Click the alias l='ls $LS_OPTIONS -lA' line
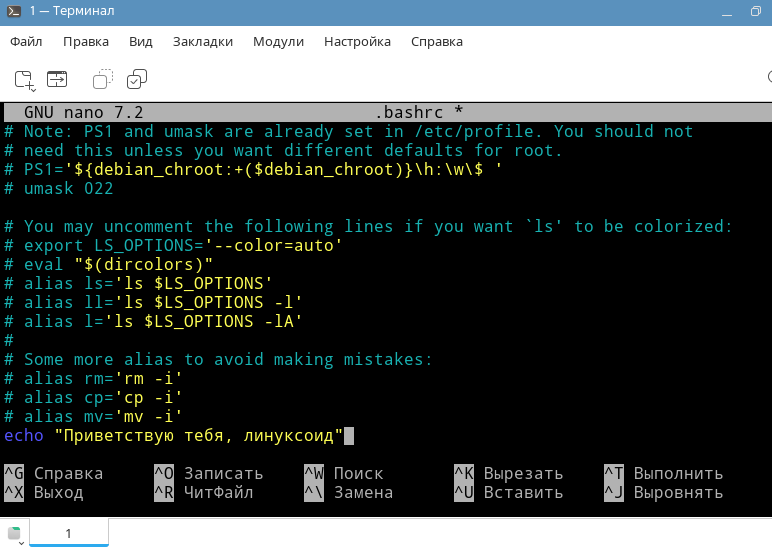Screen dimensions: 772x547 click(x=153, y=321)
